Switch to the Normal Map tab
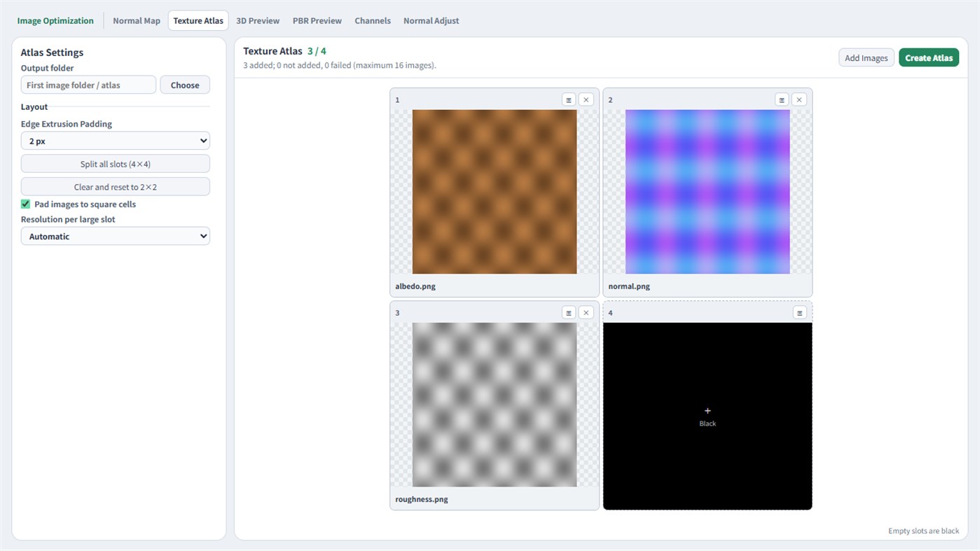Image resolution: width=980 pixels, height=551 pixels. point(137,20)
